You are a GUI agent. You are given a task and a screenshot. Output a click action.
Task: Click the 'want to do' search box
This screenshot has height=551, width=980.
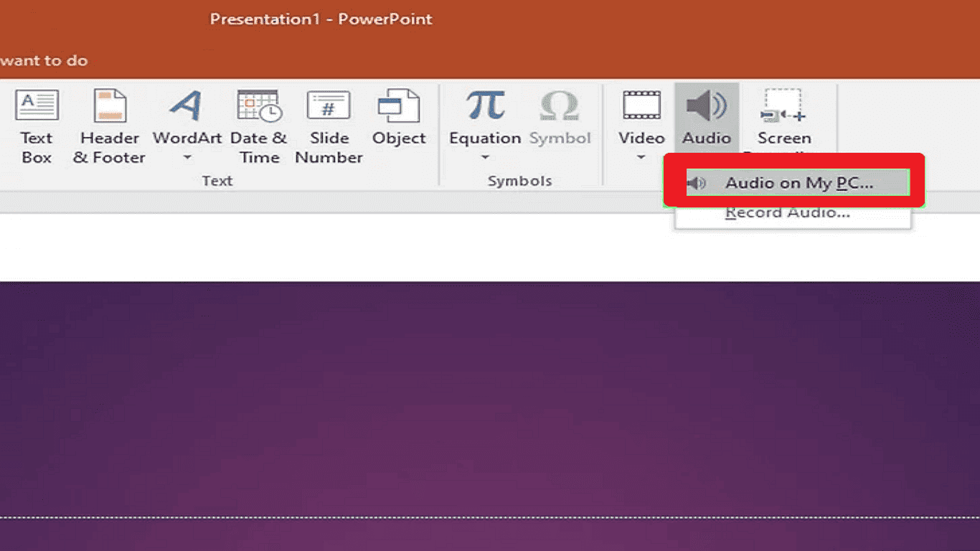coord(44,61)
